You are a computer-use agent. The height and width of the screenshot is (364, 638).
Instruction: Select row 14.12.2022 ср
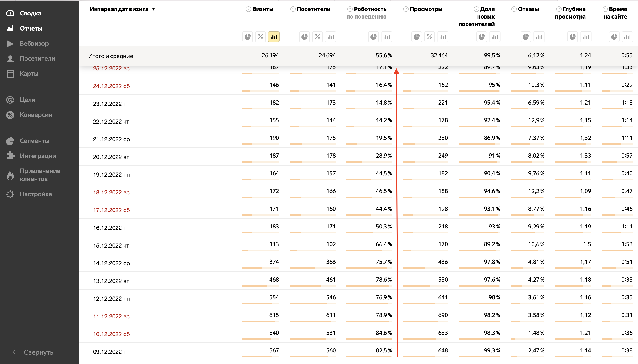point(358,263)
